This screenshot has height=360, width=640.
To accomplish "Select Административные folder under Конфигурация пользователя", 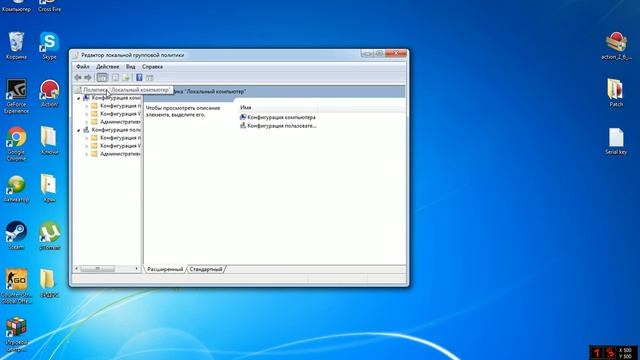I will [116, 154].
